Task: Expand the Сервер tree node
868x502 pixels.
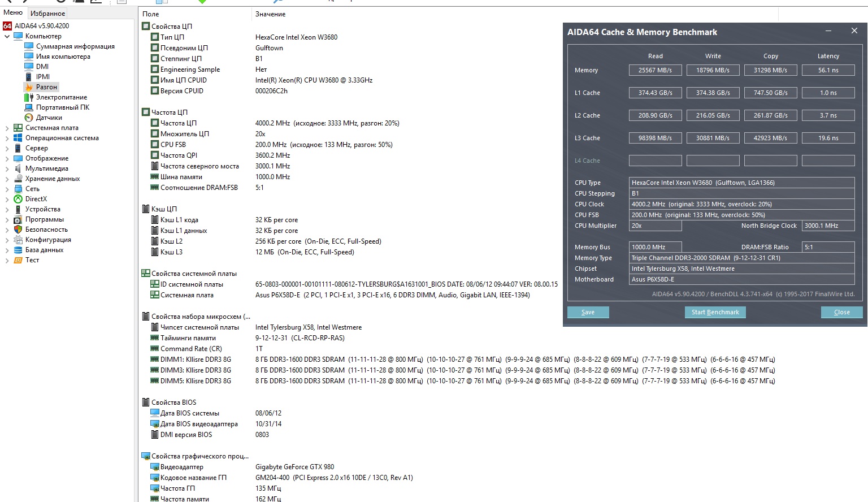Action: point(7,148)
